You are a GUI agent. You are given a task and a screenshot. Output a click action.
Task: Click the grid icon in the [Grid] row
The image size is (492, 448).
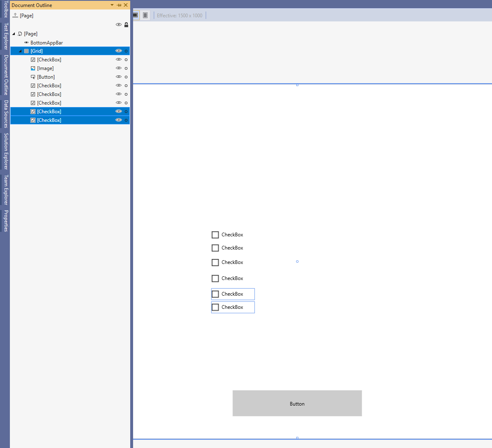coord(26,51)
